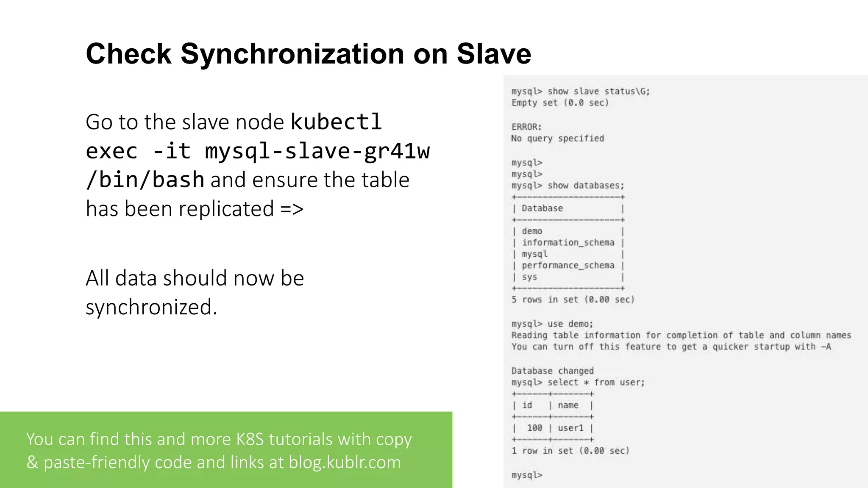Click 'exec -it mysql-slave-gr41w' command line
Screen dimensions: 868x488
click(x=258, y=151)
